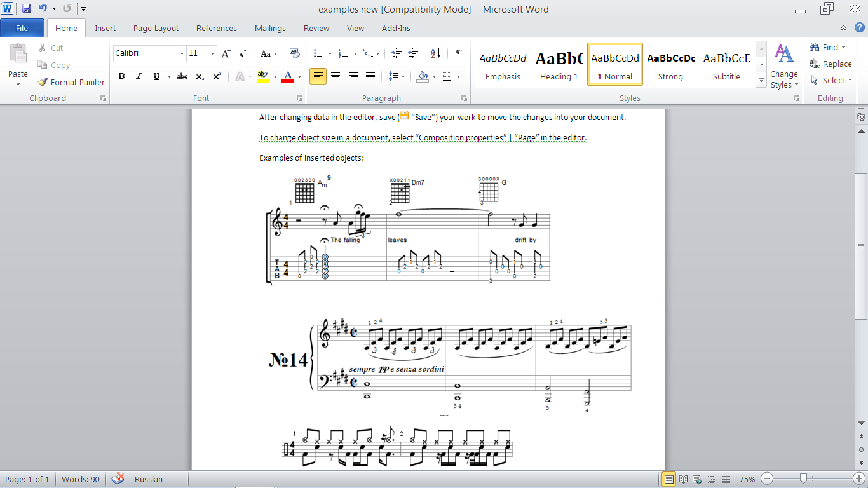Apply text highlight color
The height and width of the screenshot is (488, 868).
(x=264, y=76)
